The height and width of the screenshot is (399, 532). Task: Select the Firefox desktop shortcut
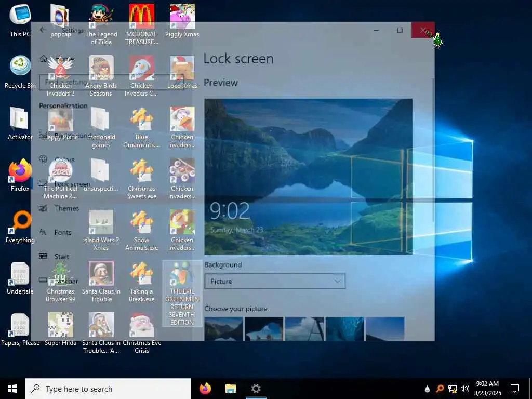[x=20, y=175]
